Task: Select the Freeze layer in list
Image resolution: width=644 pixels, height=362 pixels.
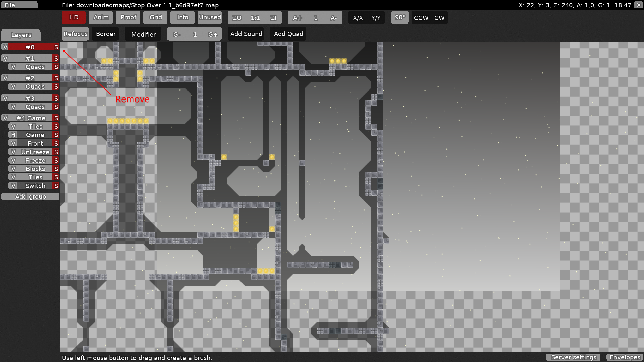Action: 35,160
